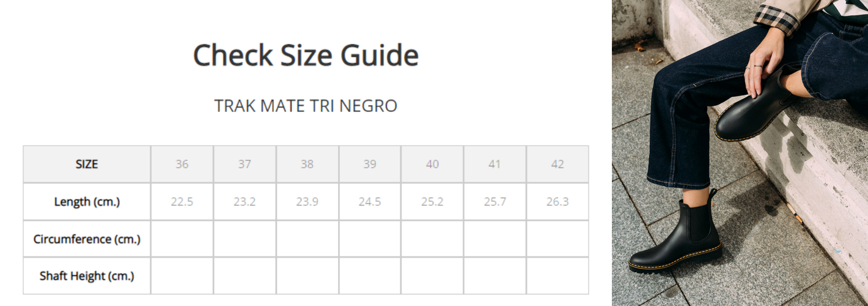Select the 23.2 length cell
The width and height of the screenshot is (868, 306).
click(245, 201)
